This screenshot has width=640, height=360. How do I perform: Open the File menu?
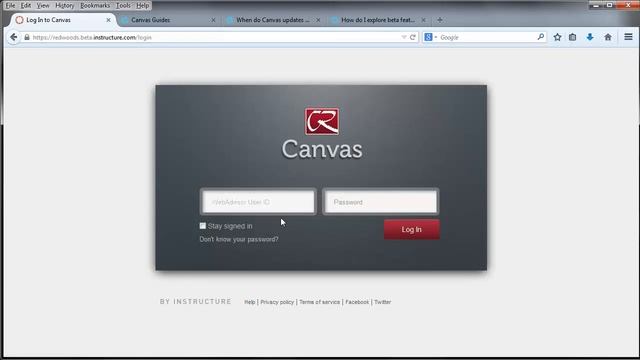(x=10, y=5)
